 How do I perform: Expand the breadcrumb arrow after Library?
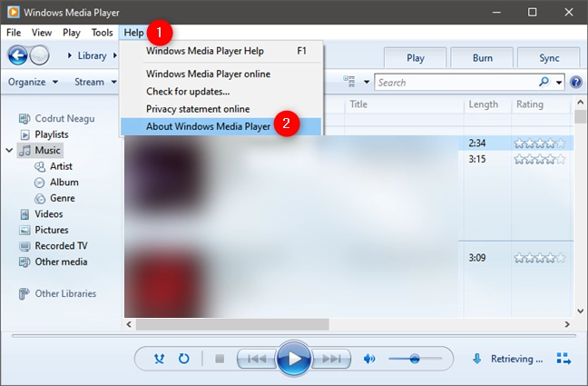point(114,55)
